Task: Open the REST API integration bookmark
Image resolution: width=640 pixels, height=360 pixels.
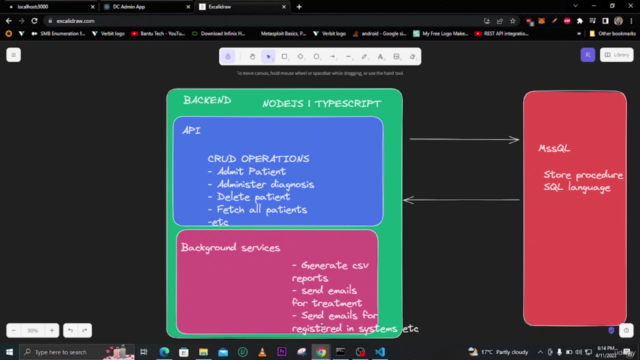Action: (502, 33)
